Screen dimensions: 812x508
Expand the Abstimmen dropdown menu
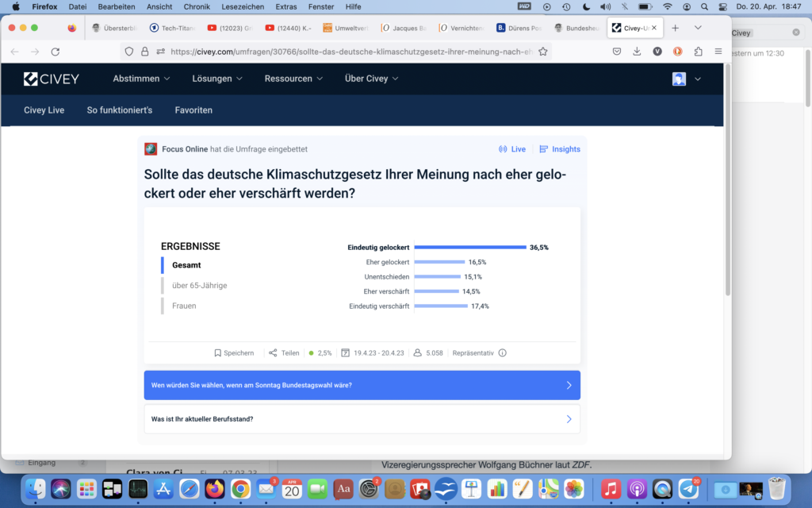(141, 79)
